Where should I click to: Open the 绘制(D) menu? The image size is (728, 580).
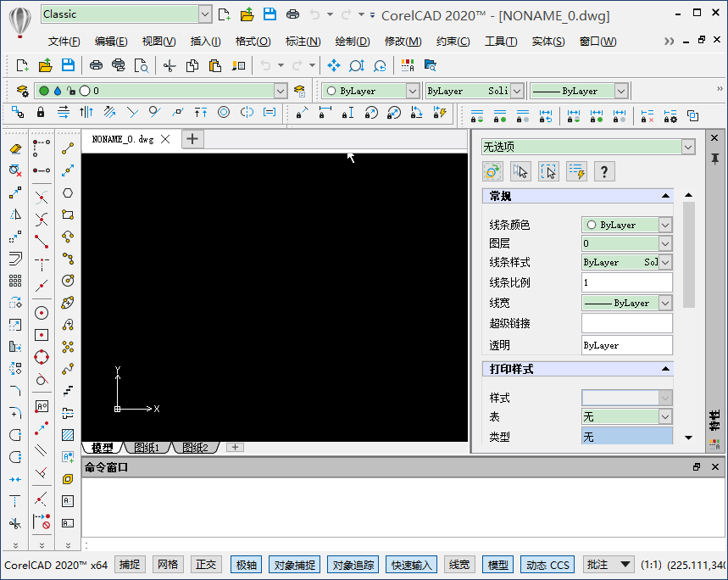point(353,42)
